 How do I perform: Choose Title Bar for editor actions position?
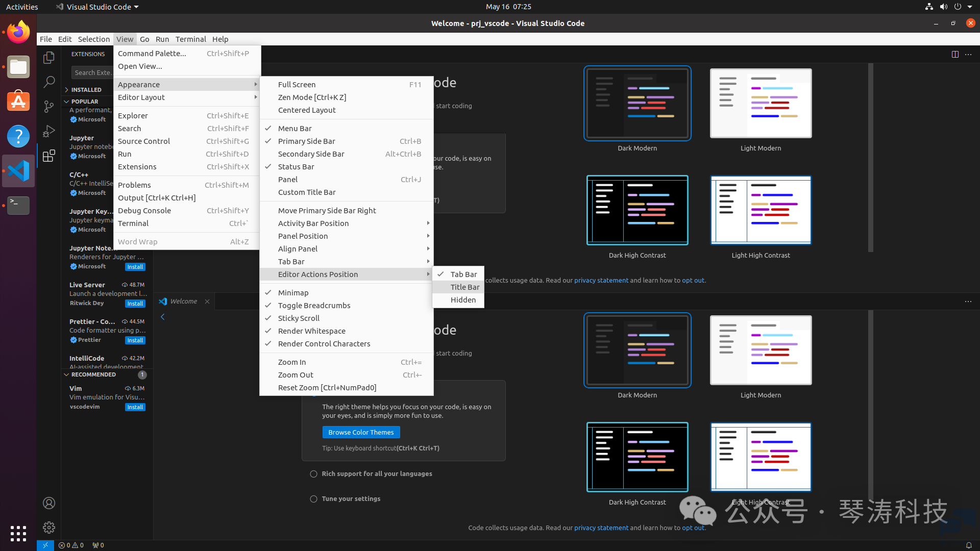458,287
